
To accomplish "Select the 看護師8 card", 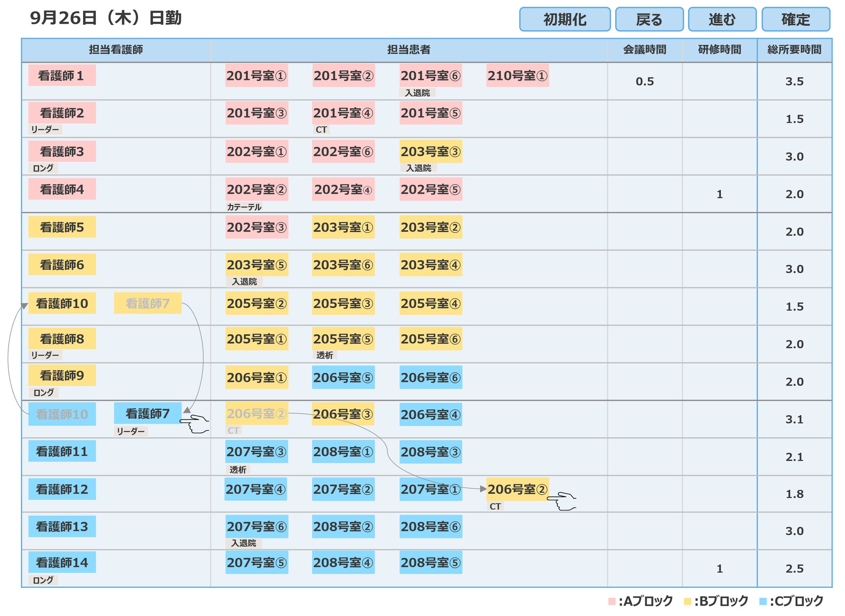I will pos(62,339).
